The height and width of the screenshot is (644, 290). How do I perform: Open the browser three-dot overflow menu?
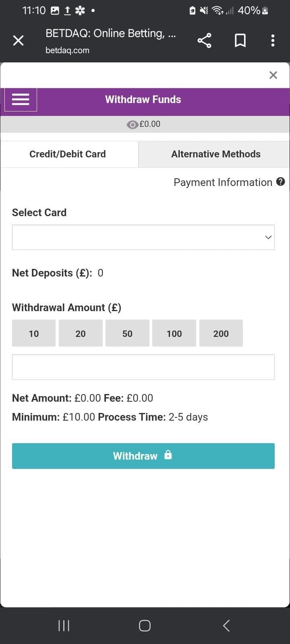272,40
